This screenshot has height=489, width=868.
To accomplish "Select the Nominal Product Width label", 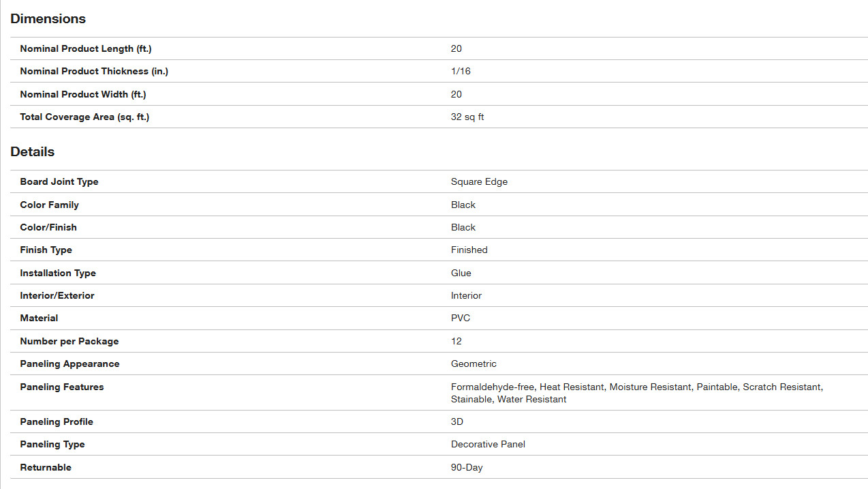I will tap(83, 94).
